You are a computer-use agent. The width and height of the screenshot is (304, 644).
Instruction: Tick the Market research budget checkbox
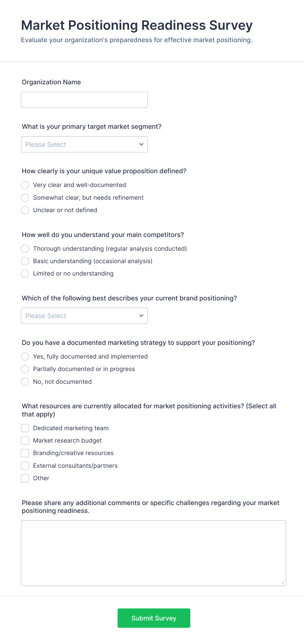pyautogui.click(x=25, y=441)
